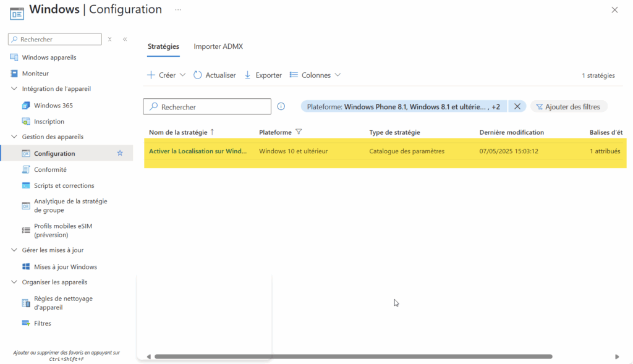Click the sidebar Rechercher field
Viewport: 633px width, 364px height.
point(55,39)
